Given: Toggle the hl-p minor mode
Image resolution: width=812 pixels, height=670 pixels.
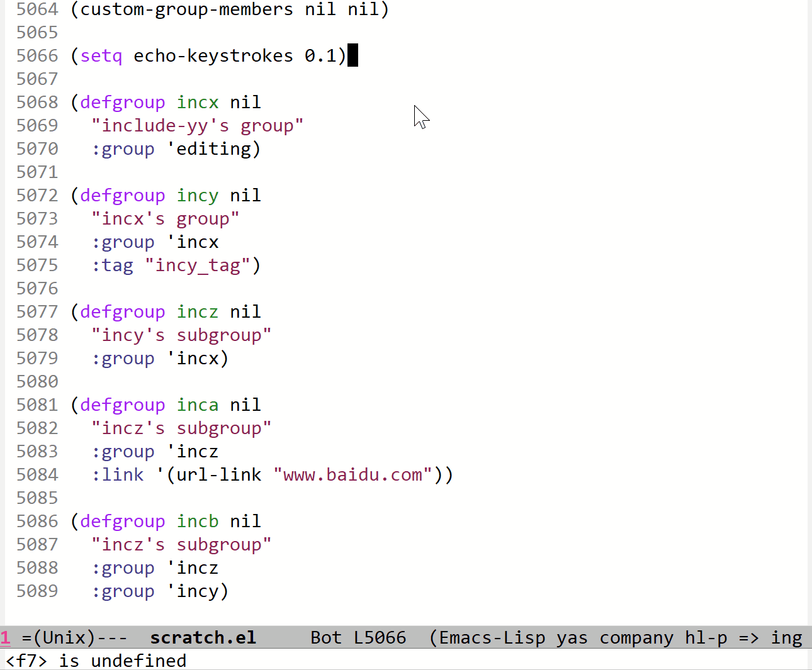Looking at the screenshot, I should coord(706,637).
